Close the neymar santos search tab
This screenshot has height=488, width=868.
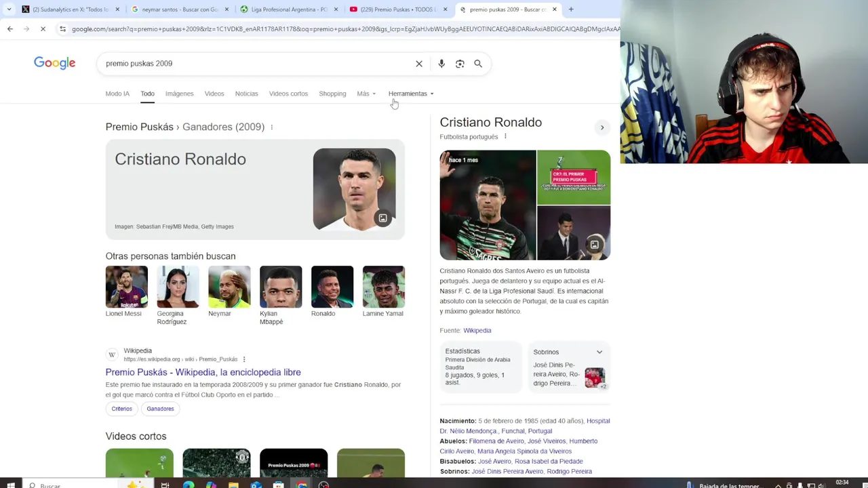(x=226, y=9)
